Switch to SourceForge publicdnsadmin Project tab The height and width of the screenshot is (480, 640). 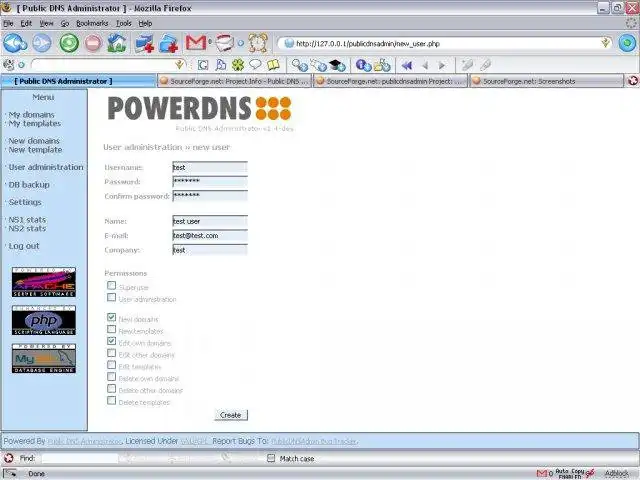click(391, 81)
